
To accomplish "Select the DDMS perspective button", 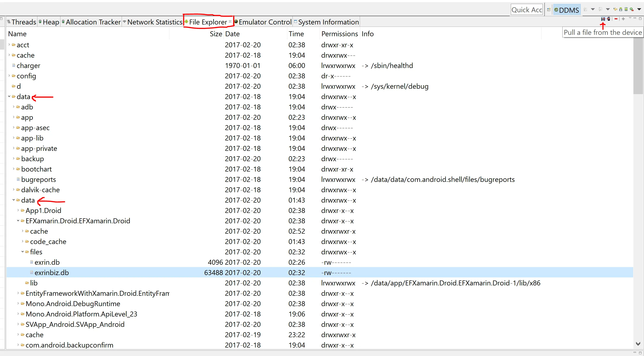I will click(x=567, y=10).
